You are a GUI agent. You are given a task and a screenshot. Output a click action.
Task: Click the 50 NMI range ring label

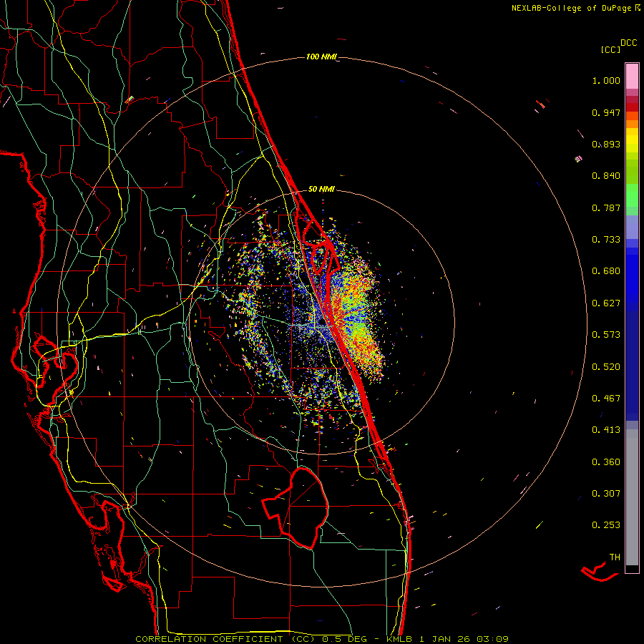(321, 190)
